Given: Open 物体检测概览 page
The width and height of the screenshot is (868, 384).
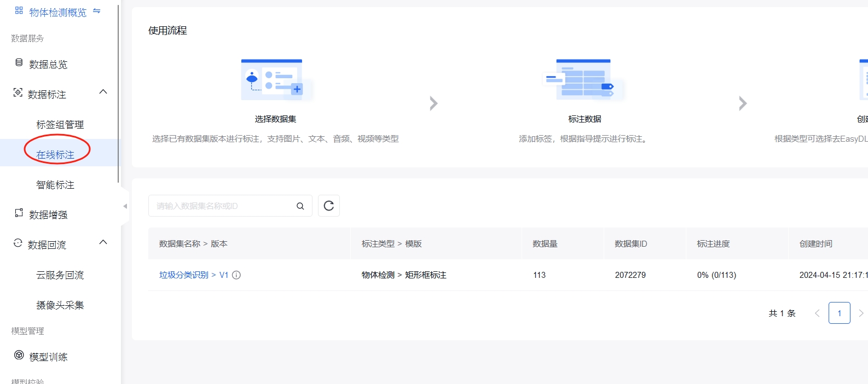Looking at the screenshot, I should click(58, 12).
